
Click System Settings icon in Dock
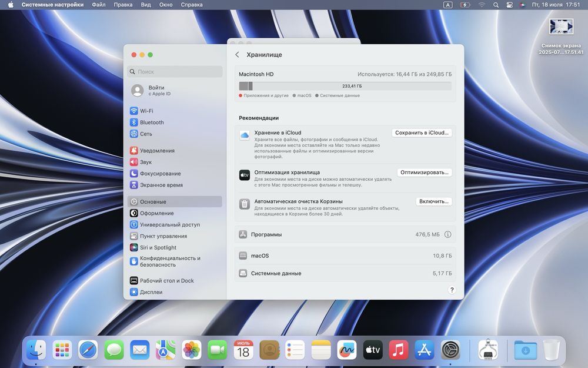tap(450, 350)
